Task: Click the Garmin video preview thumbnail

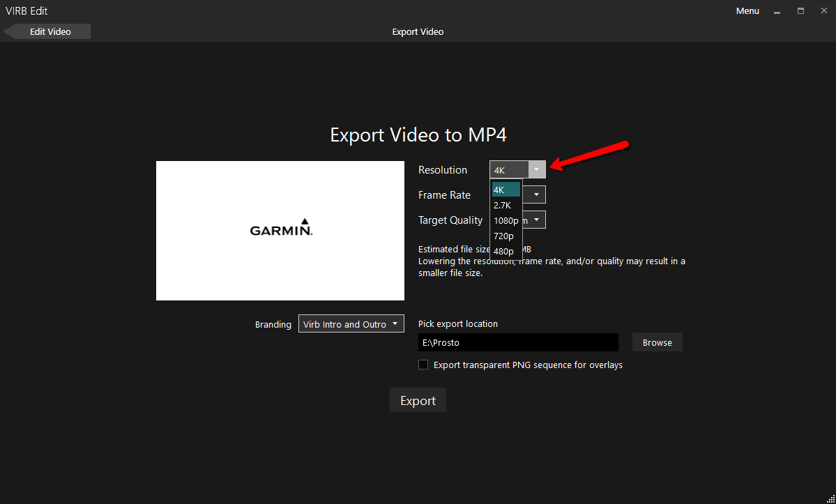Action: (280, 231)
